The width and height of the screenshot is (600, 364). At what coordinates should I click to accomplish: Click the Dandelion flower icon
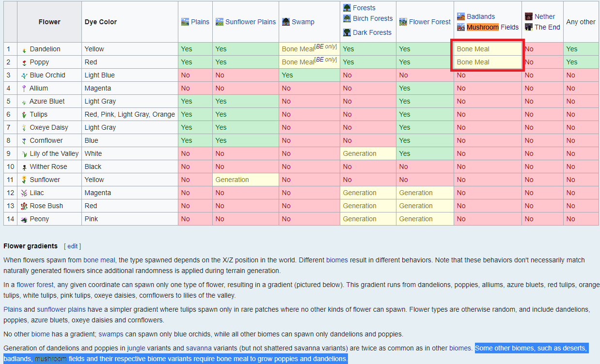tap(24, 49)
